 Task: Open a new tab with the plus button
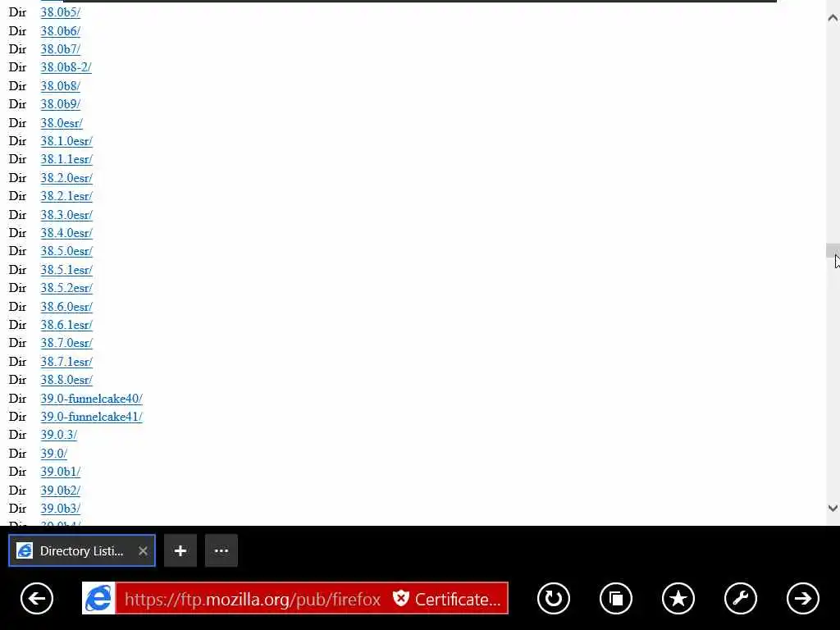pos(180,550)
